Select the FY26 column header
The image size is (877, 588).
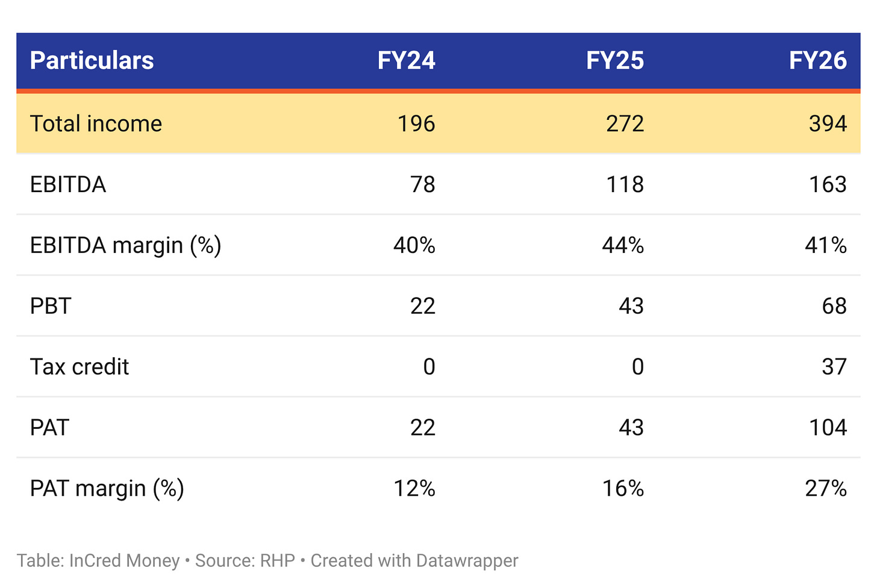click(818, 61)
